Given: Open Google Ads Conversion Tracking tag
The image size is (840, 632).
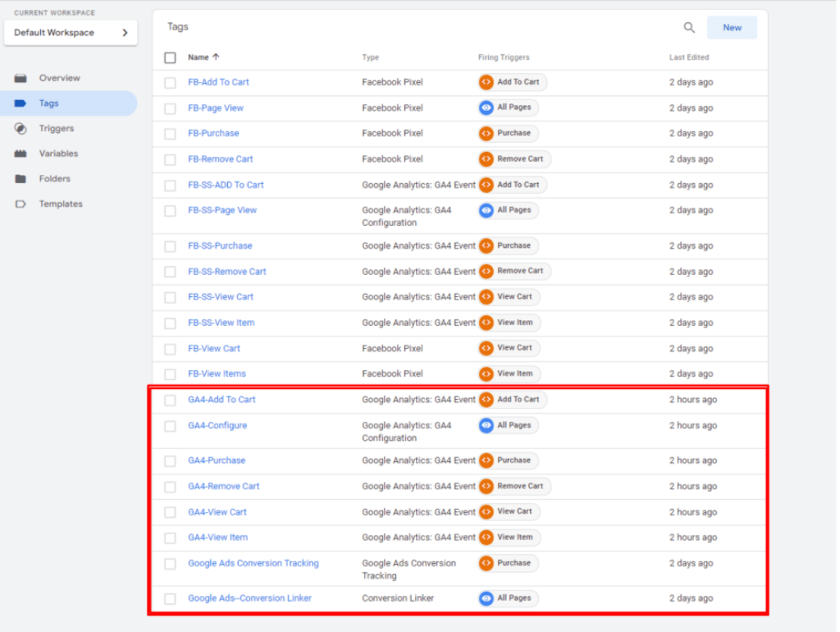Looking at the screenshot, I should [x=253, y=563].
